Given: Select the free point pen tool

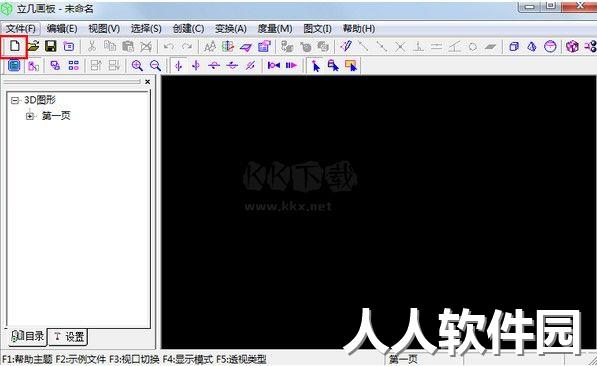Looking at the screenshot, I should coord(346,46).
